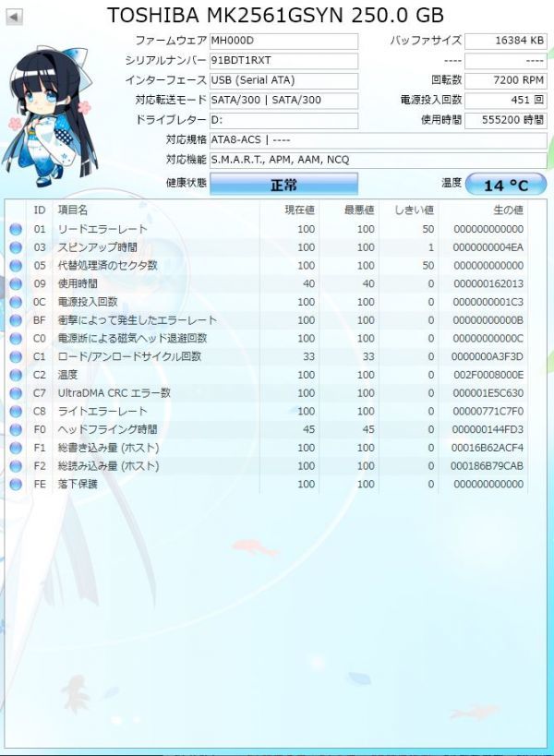Click the interface field USB (Serial ATA)
This screenshot has width=554, height=756.
click(x=283, y=80)
